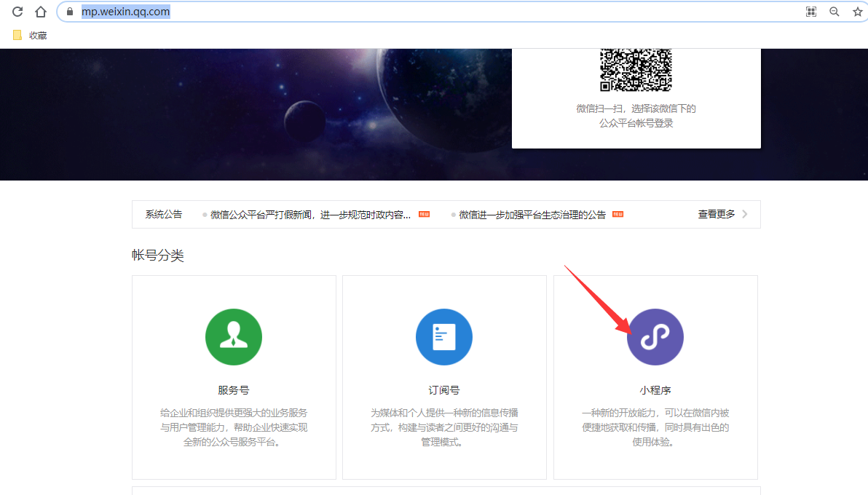Screen dimensions: 868x495
Task: Click the NEW badge after the 生态治理 announcement
Action: [x=618, y=214]
